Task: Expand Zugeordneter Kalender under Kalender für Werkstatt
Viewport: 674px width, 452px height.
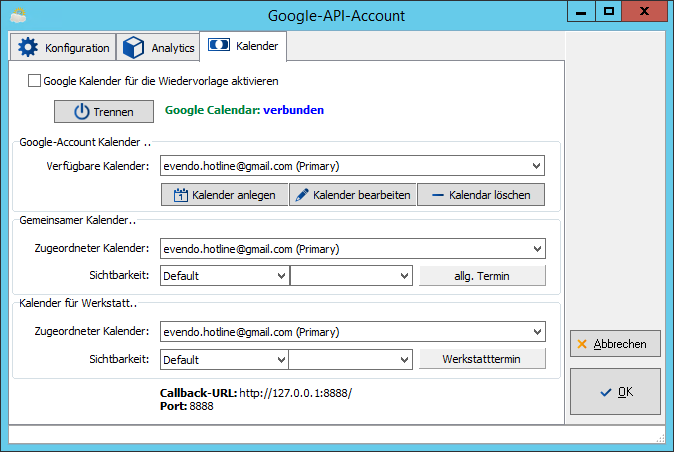Action: (537, 332)
